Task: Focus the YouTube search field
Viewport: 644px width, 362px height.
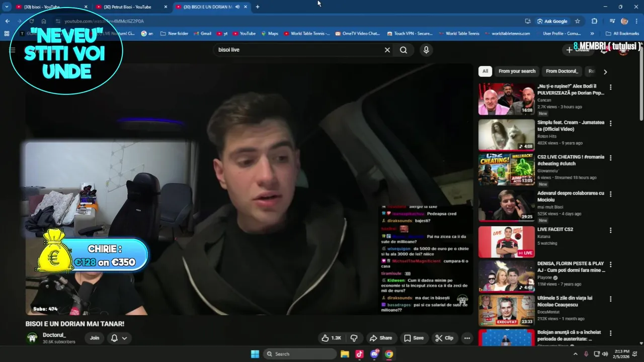Action: pos(299,50)
